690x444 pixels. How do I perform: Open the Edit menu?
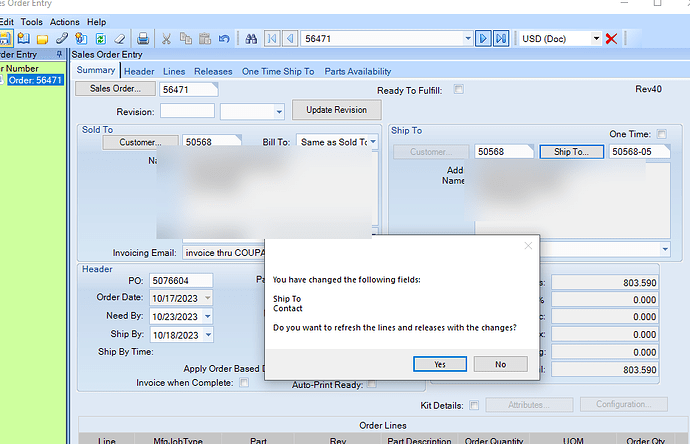[6, 22]
